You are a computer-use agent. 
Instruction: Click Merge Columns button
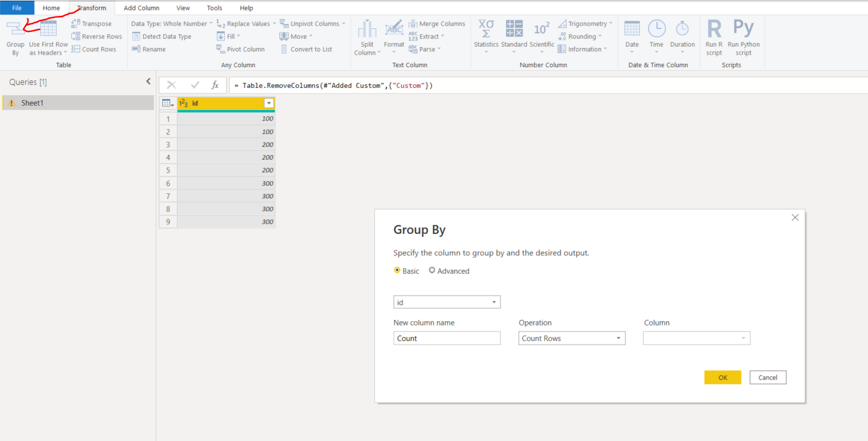click(436, 23)
